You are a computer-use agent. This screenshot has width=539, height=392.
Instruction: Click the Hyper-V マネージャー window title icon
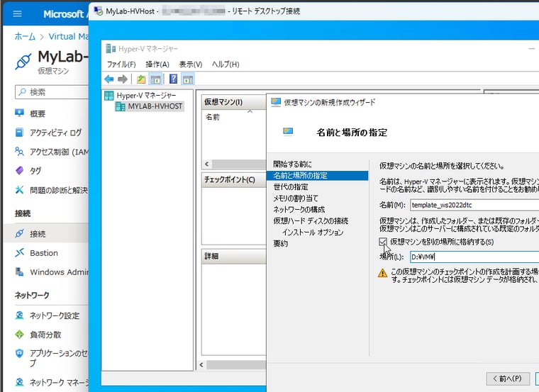[111, 49]
